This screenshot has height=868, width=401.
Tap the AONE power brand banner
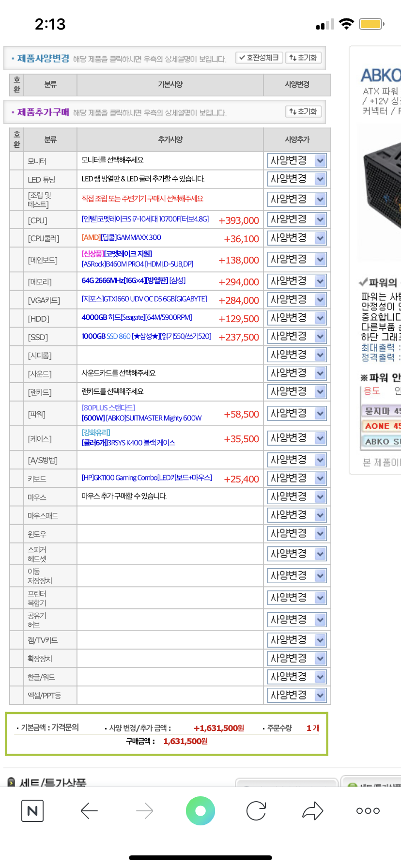pos(382,426)
